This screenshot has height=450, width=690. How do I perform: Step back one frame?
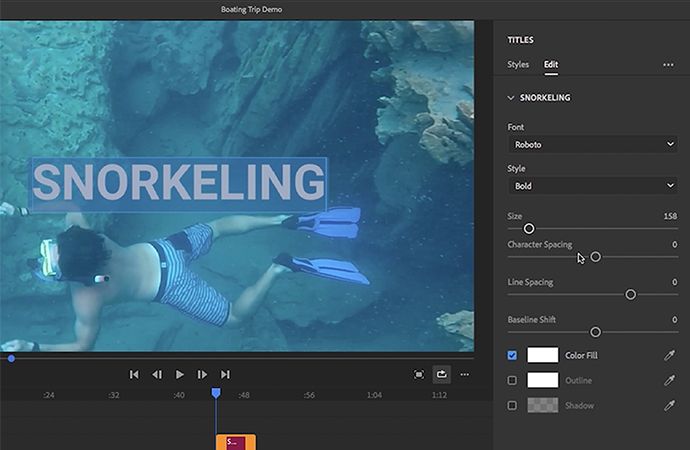pyautogui.click(x=157, y=374)
